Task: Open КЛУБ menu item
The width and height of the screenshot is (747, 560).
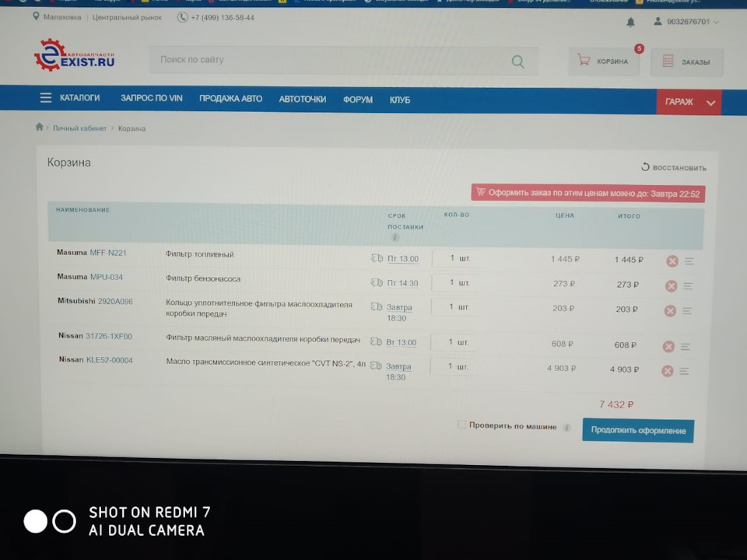Action: click(400, 100)
